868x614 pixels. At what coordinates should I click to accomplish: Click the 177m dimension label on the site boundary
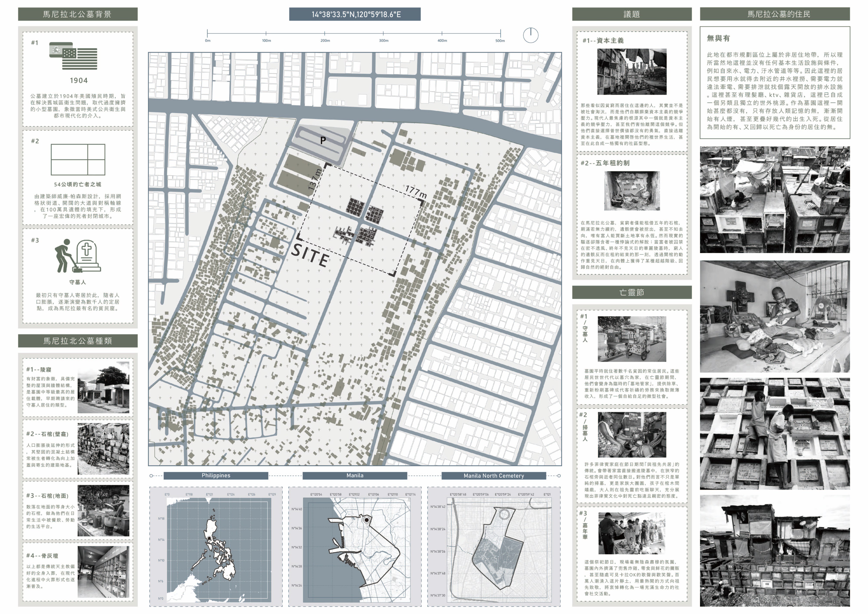click(416, 192)
